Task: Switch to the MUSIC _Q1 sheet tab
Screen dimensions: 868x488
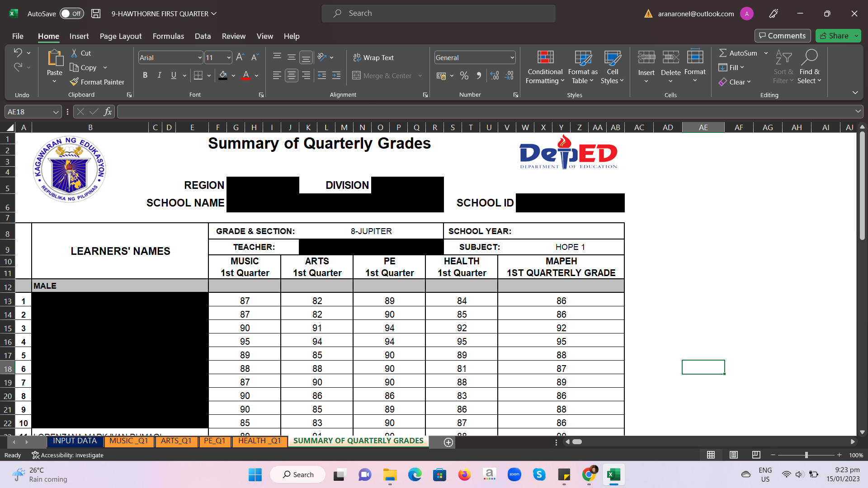Action: coord(129,441)
